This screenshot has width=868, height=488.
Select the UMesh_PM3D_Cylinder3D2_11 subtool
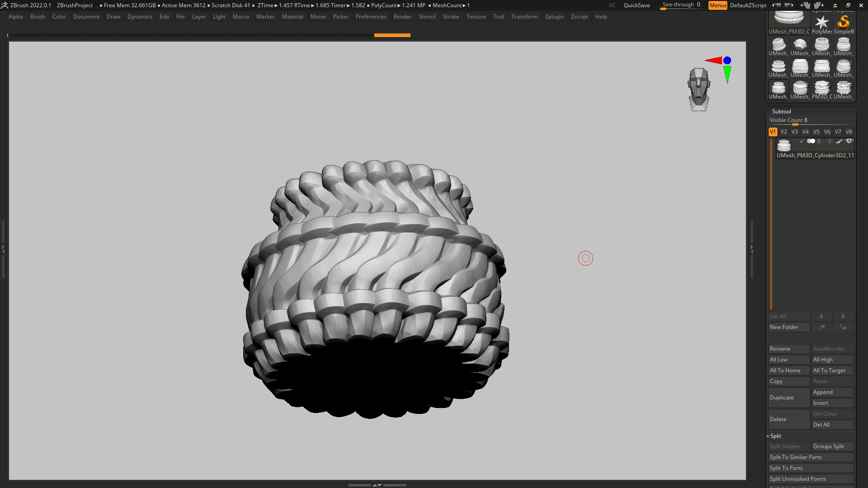(x=815, y=149)
